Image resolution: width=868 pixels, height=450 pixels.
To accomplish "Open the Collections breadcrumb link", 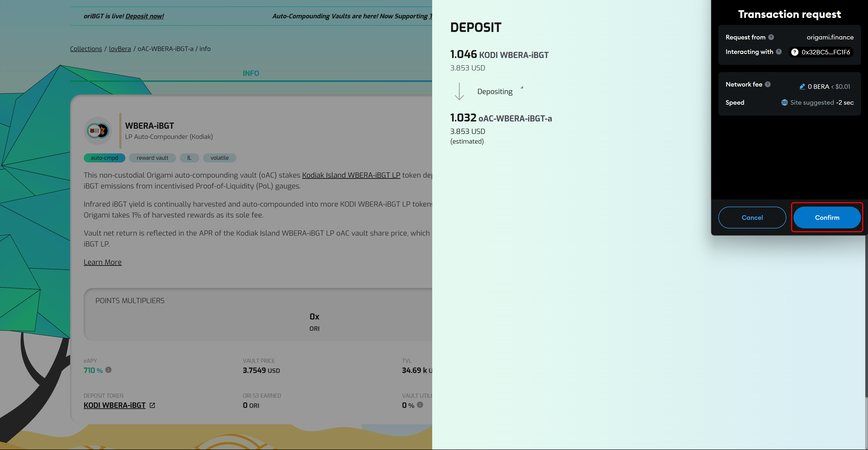I will tap(86, 48).
